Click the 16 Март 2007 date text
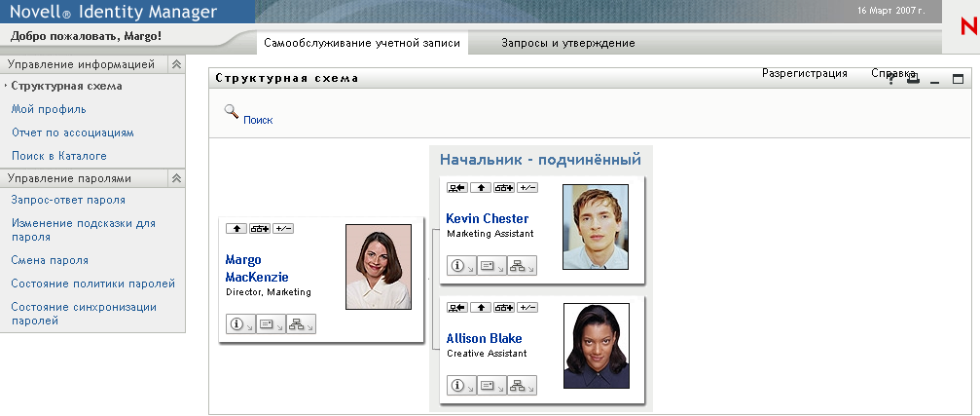This screenshot has width=980, height=416. click(891, 11)
